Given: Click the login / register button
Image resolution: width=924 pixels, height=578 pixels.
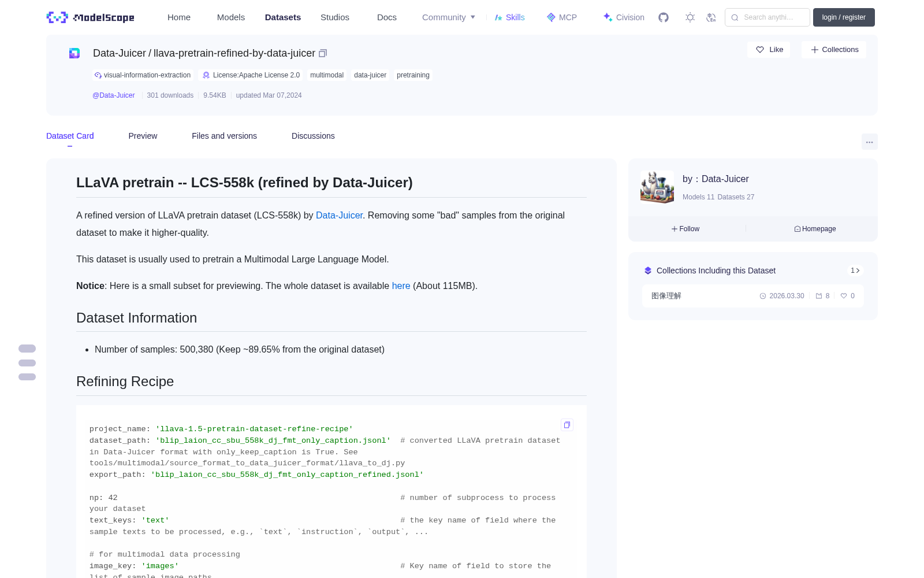Looking at the screenshot, I should click(844, 17).
